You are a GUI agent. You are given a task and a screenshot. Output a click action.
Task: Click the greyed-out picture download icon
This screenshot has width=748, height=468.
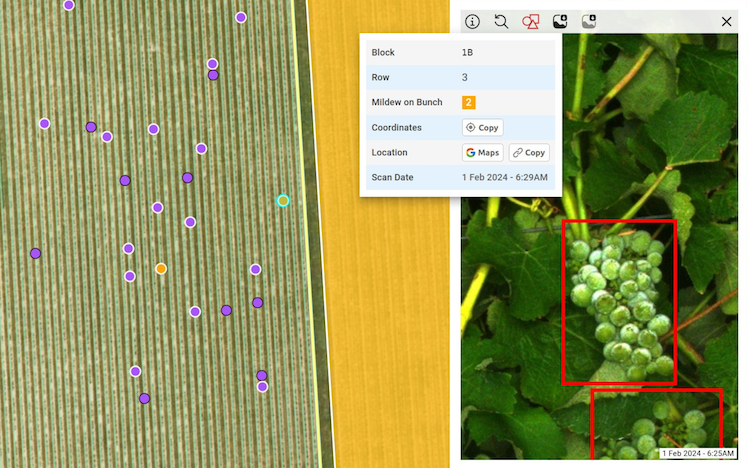point(589,21)
